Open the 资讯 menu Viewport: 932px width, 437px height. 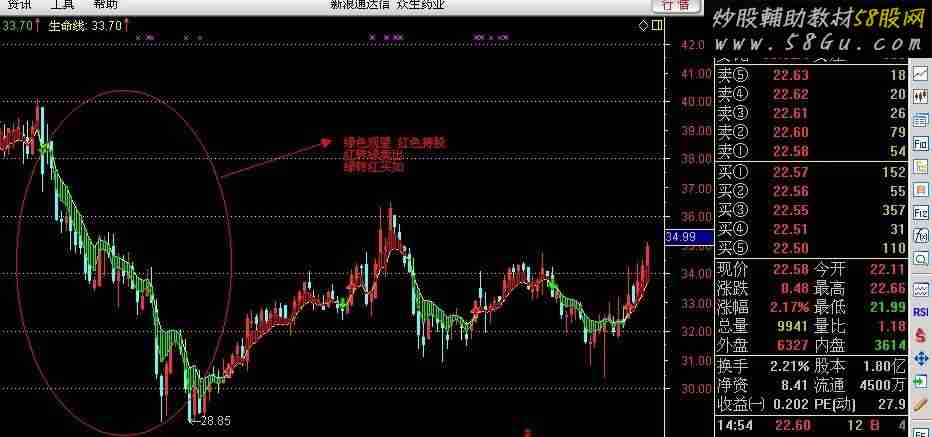(x=20, y=5)
